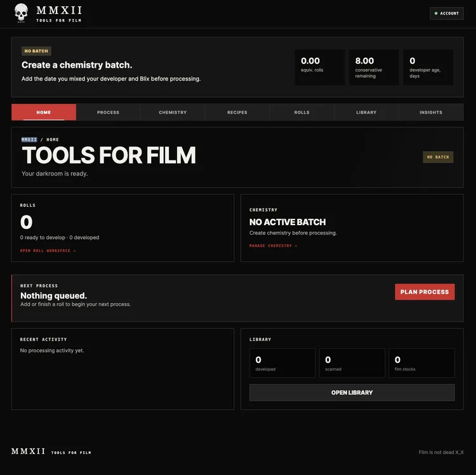Click the green status dot in Account button
This screenshot has height=475, width=476.
coord(436,13)
